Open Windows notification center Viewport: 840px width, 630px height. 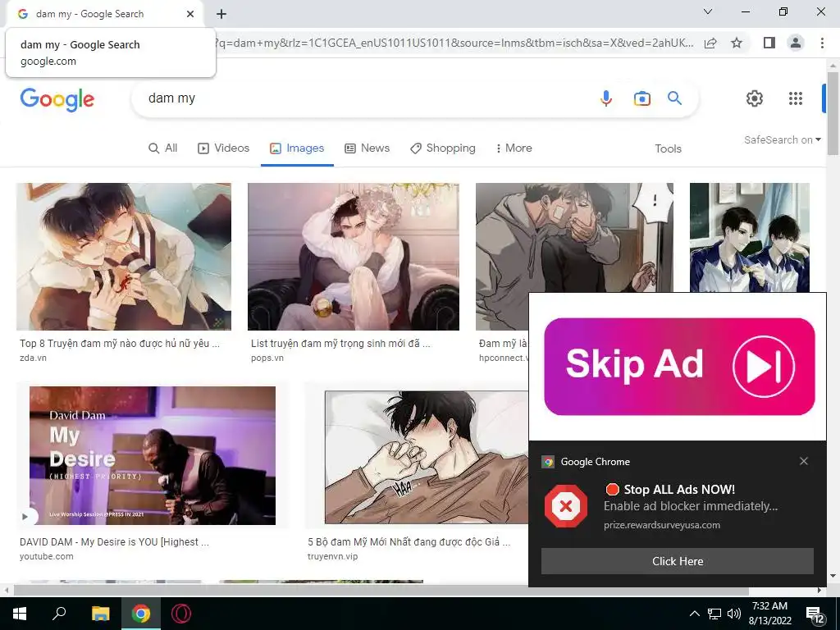(x=815, y=615)
